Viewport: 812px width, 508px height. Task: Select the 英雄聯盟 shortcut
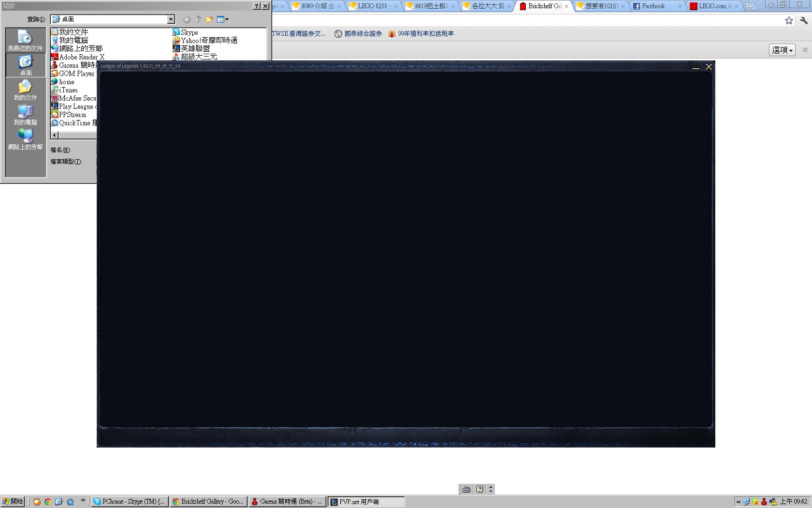tap(191, 48)
